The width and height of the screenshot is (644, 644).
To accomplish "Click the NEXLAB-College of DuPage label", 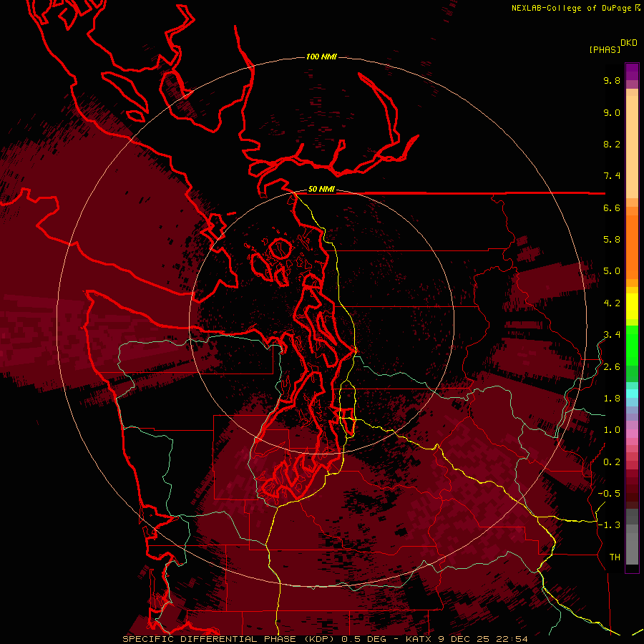I will (x=571, y=8).
